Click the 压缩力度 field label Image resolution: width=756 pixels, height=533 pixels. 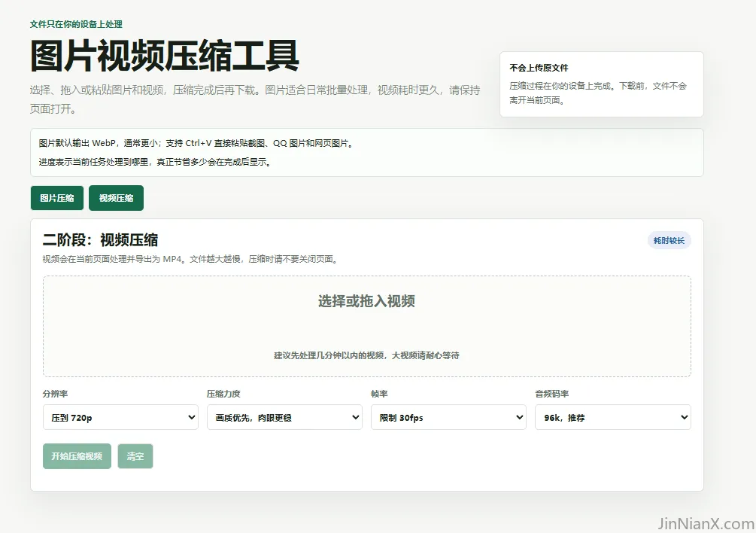tap(223, 394)
